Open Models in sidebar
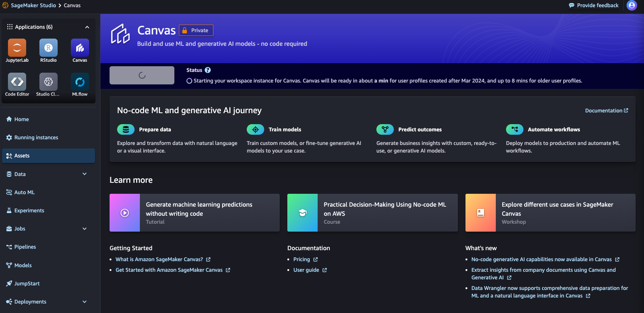The image size is (644, 313). coord(49,265)
